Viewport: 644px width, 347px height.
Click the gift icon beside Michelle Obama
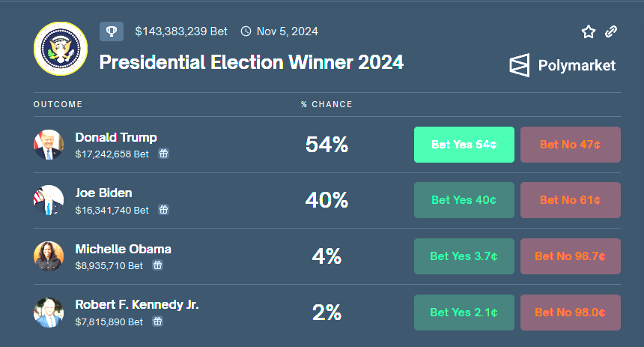(157, 265)
